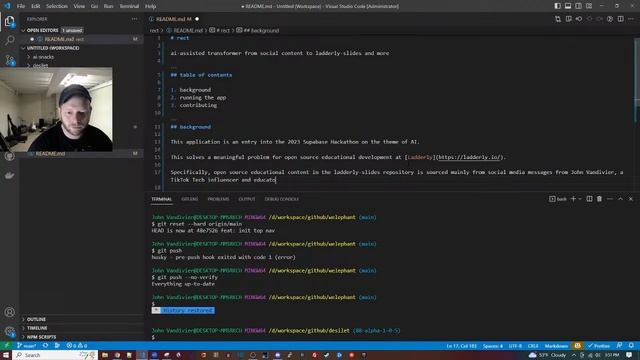The width and height of the screenshot is (640, 360).
Task: Open Source Control view in activity bar
Action: click(x=9, y=60)
